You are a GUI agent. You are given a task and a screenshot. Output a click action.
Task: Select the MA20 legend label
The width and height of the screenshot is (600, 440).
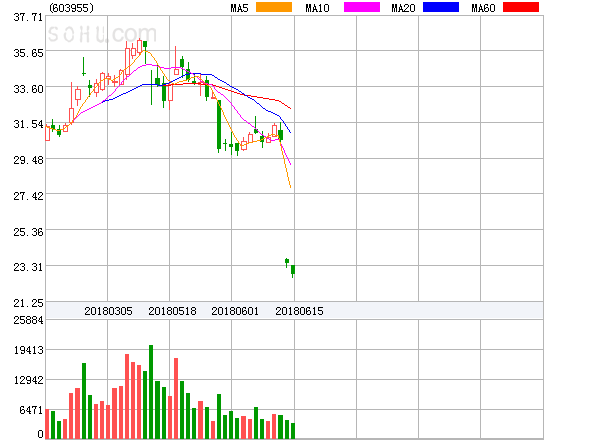(403, 8)
